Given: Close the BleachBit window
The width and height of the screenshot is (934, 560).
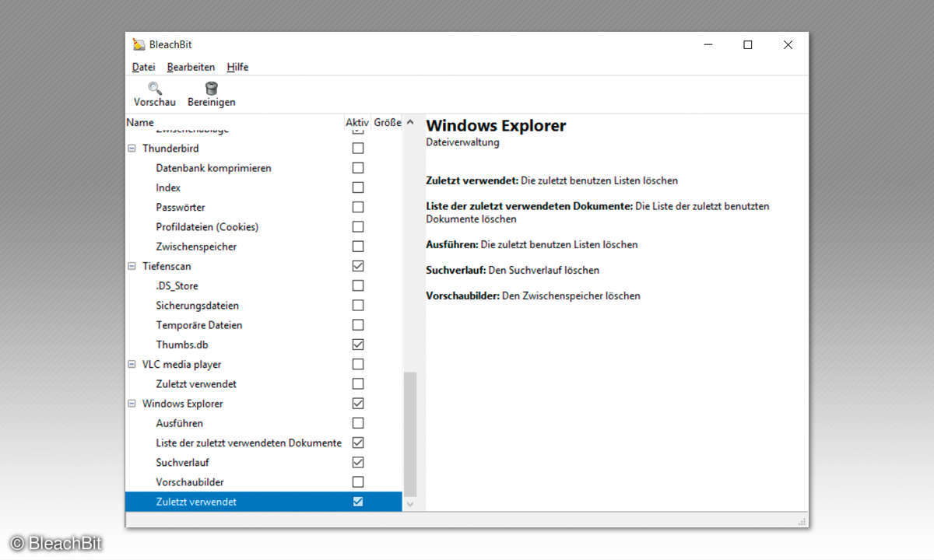Looking at the screenshot, I should (x=788, y=44).
